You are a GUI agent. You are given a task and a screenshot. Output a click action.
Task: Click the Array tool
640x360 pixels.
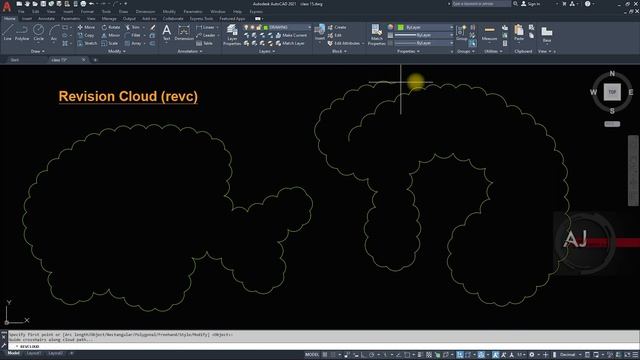[133, 43]
